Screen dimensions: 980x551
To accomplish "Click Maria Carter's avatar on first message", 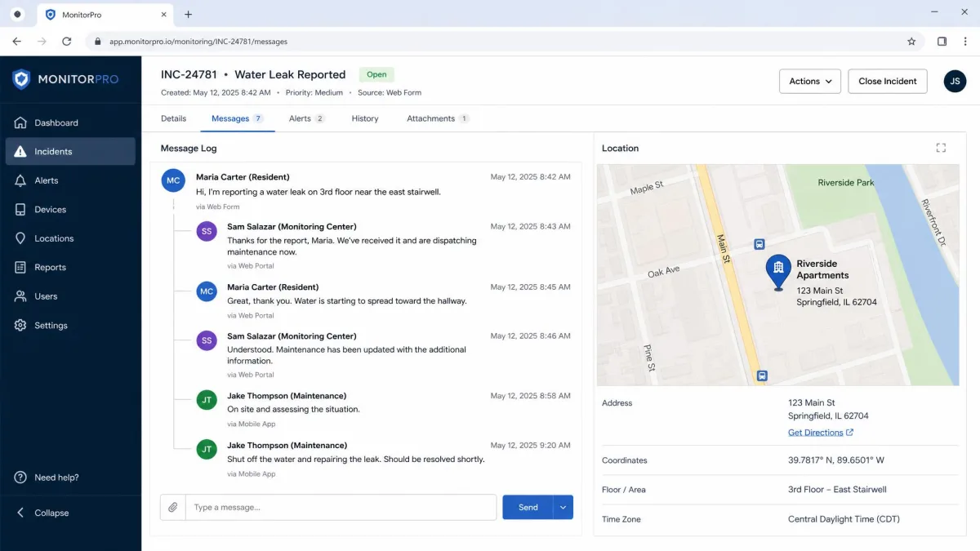I will pyautogui.click(x=173, y=180).
